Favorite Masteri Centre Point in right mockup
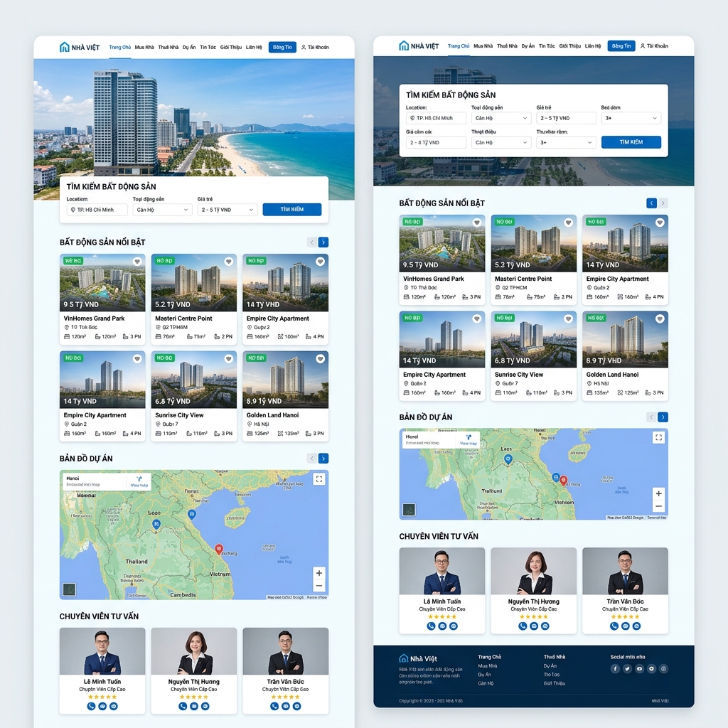The height and width of the screenshot is (728, 728). (568, 223)
